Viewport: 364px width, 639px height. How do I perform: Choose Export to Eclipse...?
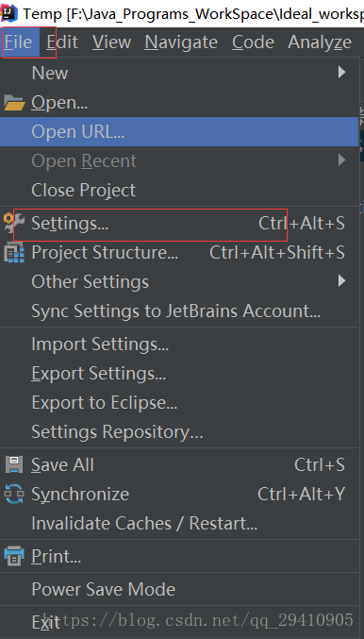coord(179,403)
